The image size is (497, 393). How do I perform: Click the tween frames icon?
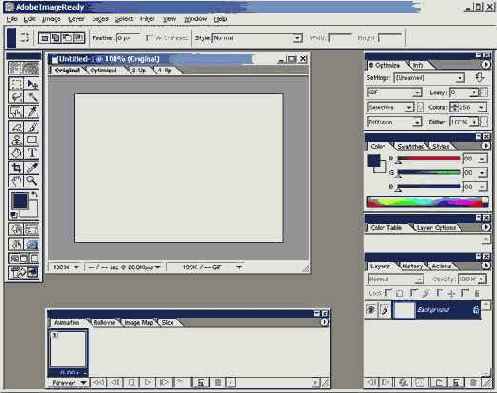tap(180, 382)
